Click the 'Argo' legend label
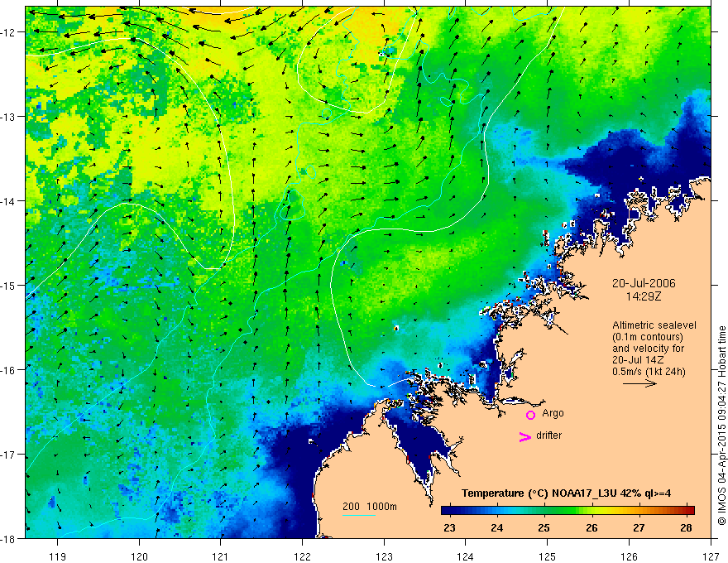This screenshot has height=563, width=728. [553, 413]
